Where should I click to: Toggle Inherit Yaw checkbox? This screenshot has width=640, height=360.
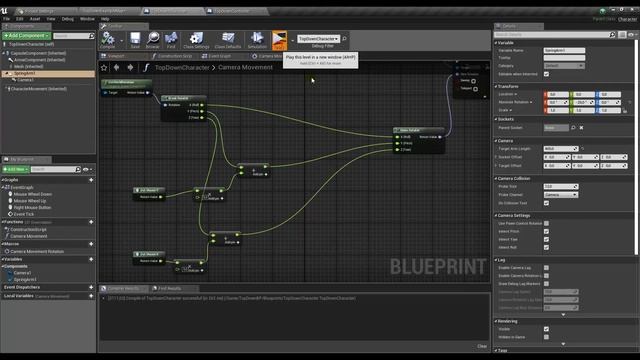point(547,239)
